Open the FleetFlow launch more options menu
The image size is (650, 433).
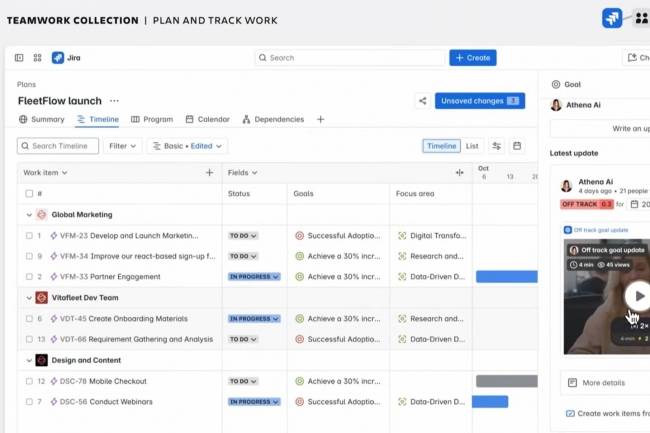114,101
